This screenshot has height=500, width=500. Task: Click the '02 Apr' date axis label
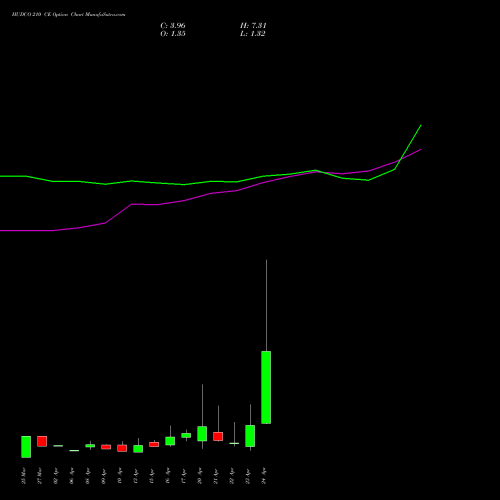(x=55, y=476)
